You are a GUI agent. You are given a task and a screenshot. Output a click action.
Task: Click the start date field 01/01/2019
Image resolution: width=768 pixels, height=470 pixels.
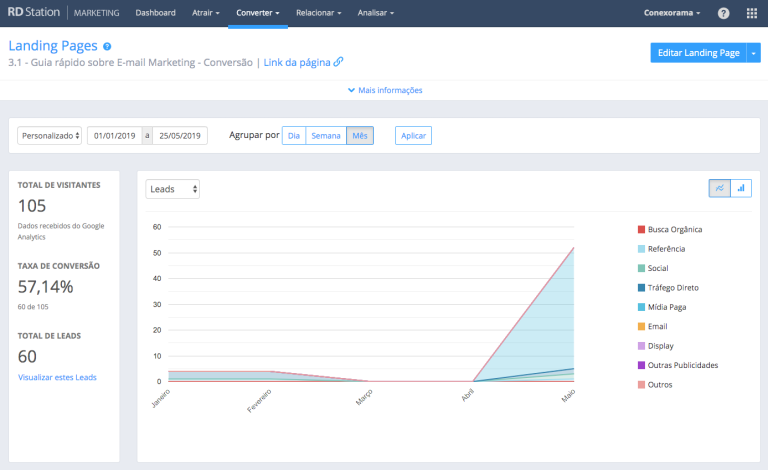click(114, 136)
